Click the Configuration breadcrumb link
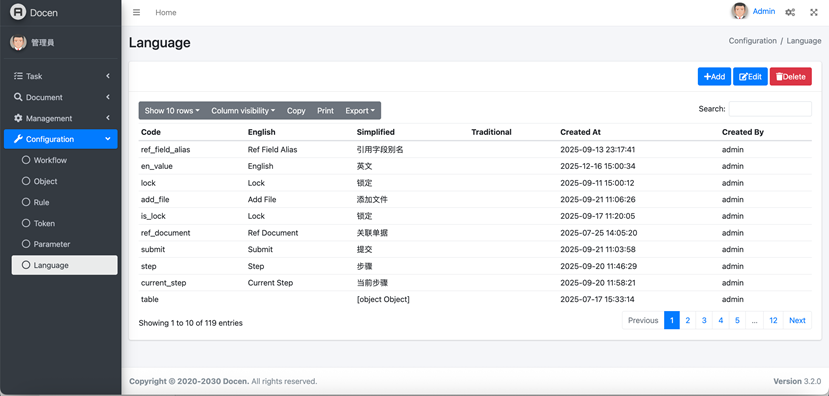 pos(752,41)
